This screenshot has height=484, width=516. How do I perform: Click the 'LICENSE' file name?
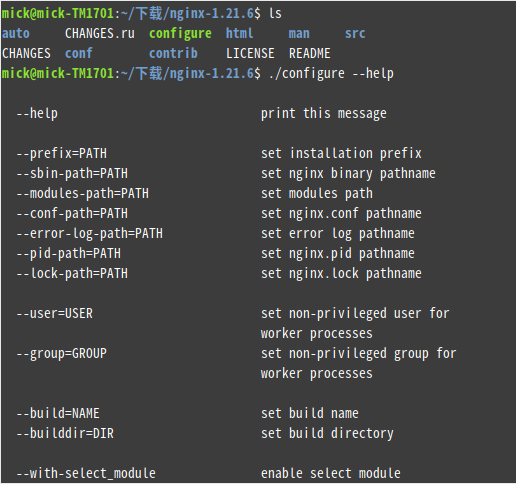(x=250, y=53)
